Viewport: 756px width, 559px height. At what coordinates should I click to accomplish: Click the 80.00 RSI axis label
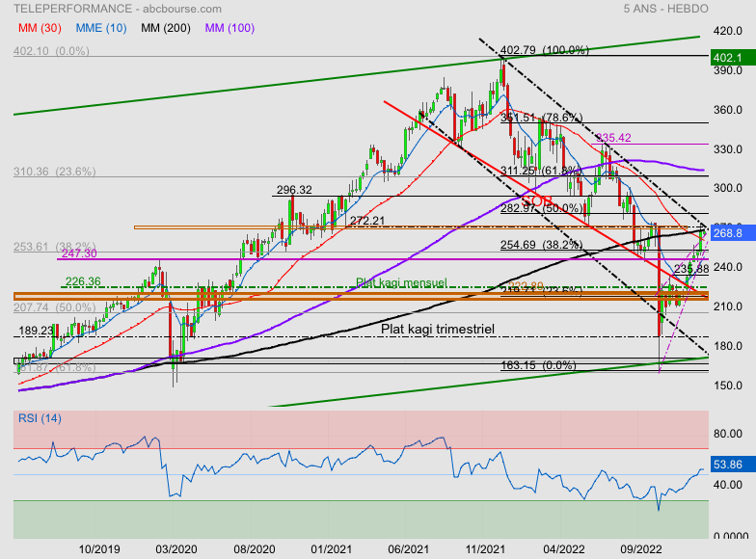coord(727,434)
